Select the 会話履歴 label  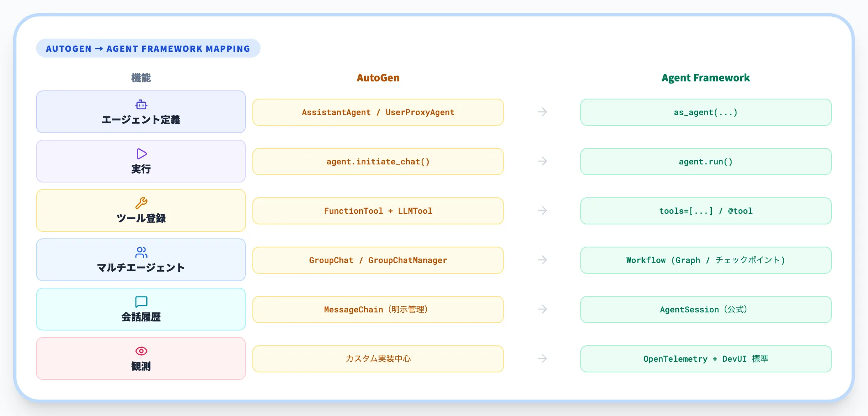tap(141, 317)
